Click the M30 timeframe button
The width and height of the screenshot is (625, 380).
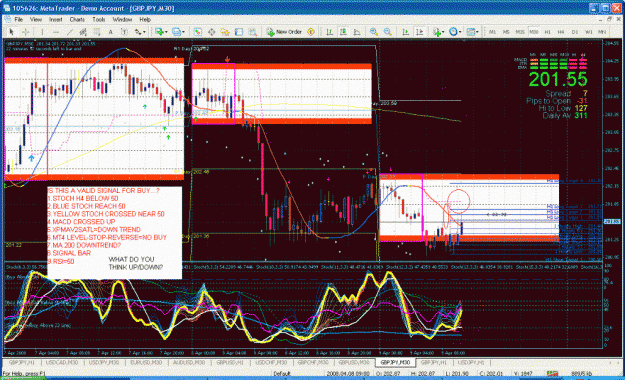pyautogui.click(x=533, y=32)
